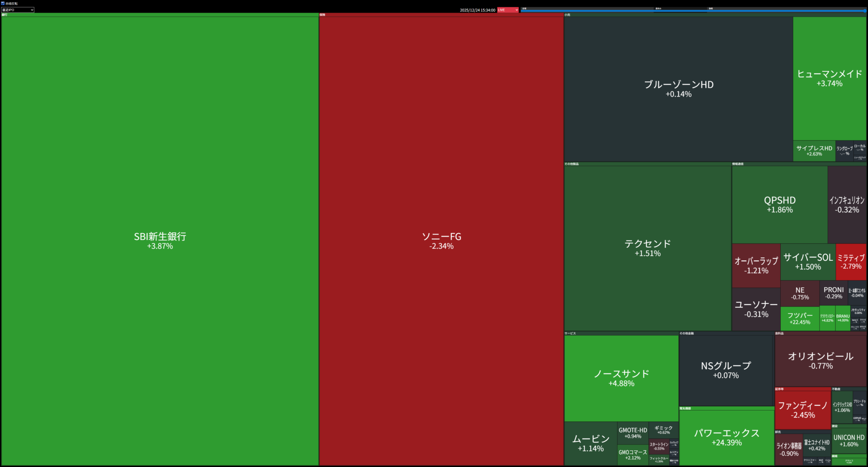Select the ノースサンド tile
The height and width of the screenshot is (467, 868).
tap(621, 378)
